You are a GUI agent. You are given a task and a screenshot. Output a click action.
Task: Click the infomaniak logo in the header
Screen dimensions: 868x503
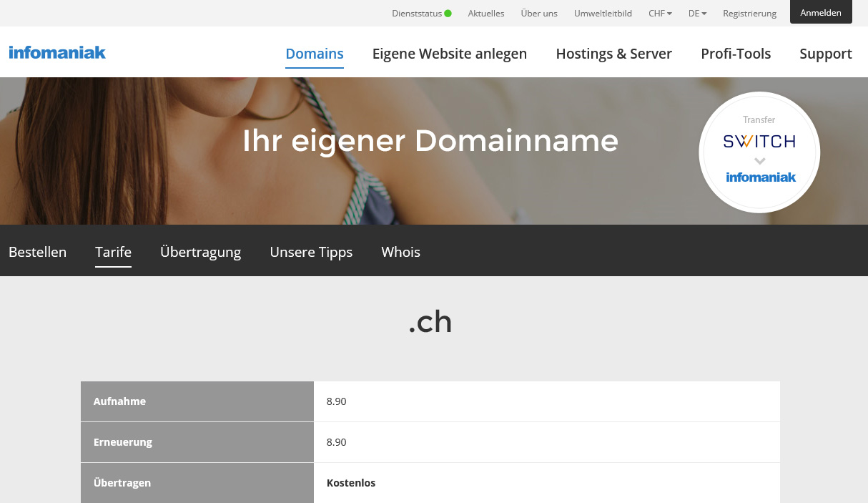pyautogui.click(x=57, y=52)
